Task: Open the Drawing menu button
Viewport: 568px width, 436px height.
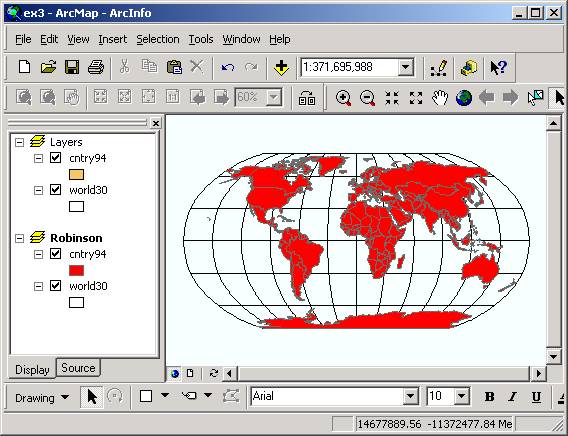Action: coord(42,398)
